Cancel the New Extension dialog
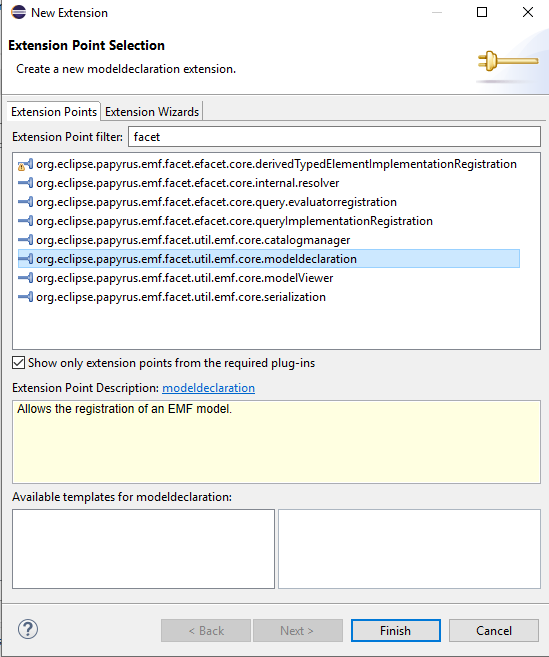Screen dimensions: 549x657 coord(494,631)
